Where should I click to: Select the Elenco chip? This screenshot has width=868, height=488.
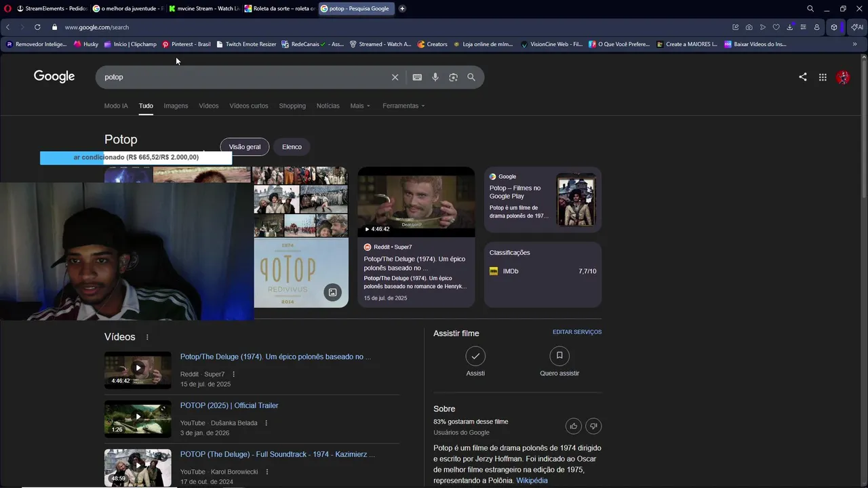292,147
